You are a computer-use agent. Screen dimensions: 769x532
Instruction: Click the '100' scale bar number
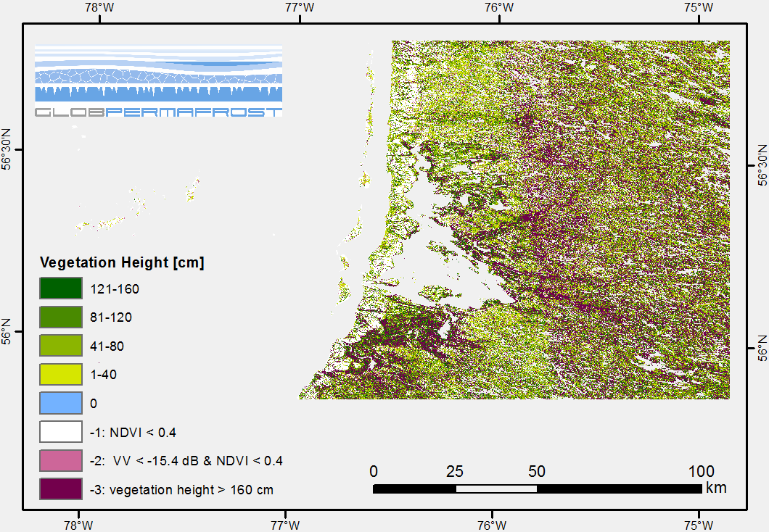click(702, 471)
